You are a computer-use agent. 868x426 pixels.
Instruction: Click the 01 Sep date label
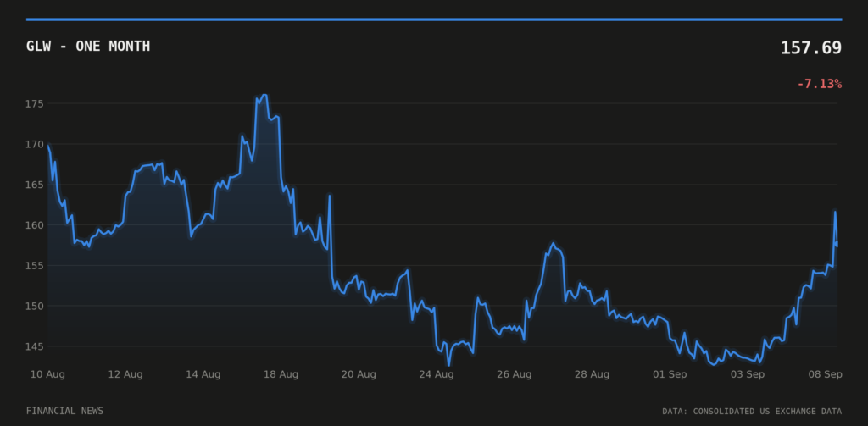coord(670,374)
